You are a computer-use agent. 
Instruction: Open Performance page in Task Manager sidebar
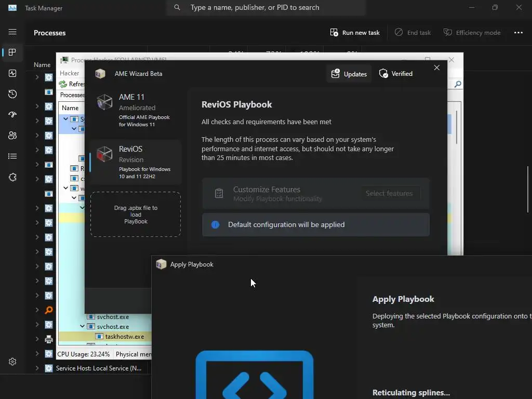(12, 73)
